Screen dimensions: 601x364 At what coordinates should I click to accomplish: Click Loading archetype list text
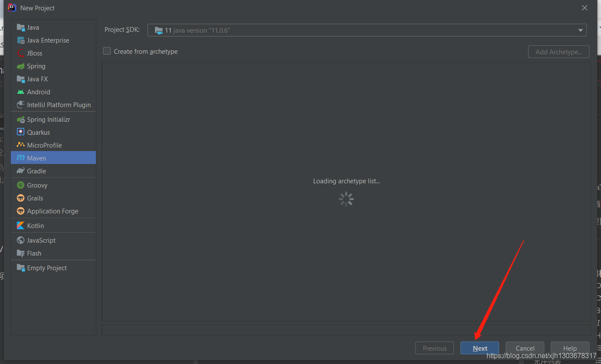pyautogui.click(x=346, y=181)
